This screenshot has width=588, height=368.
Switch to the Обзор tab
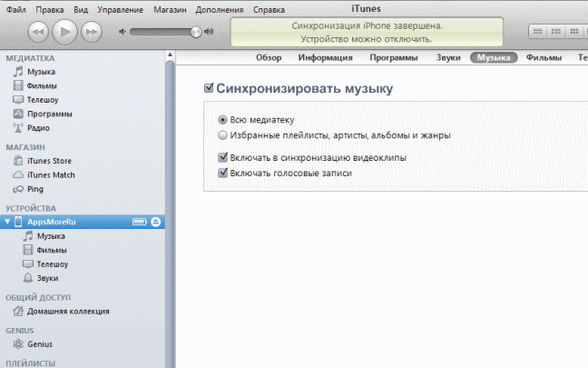click(269, 57)
